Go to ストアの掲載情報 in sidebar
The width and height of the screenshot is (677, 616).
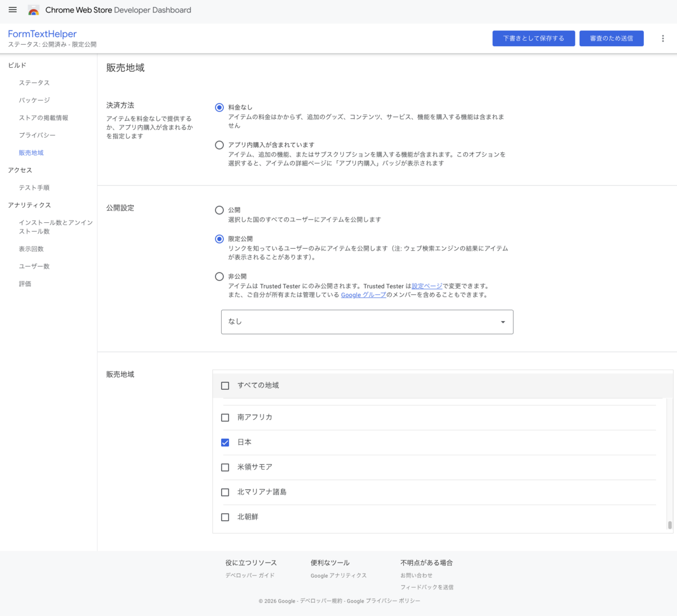tap(43, 118)
